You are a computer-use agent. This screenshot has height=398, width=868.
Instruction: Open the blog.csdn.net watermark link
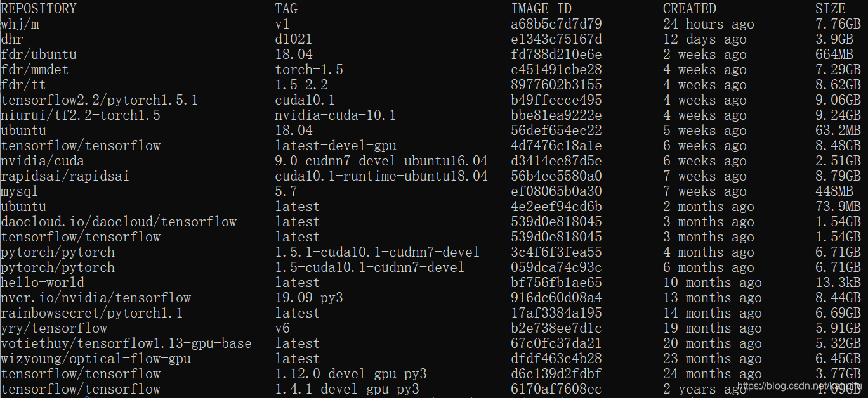[x=802, y=386]
